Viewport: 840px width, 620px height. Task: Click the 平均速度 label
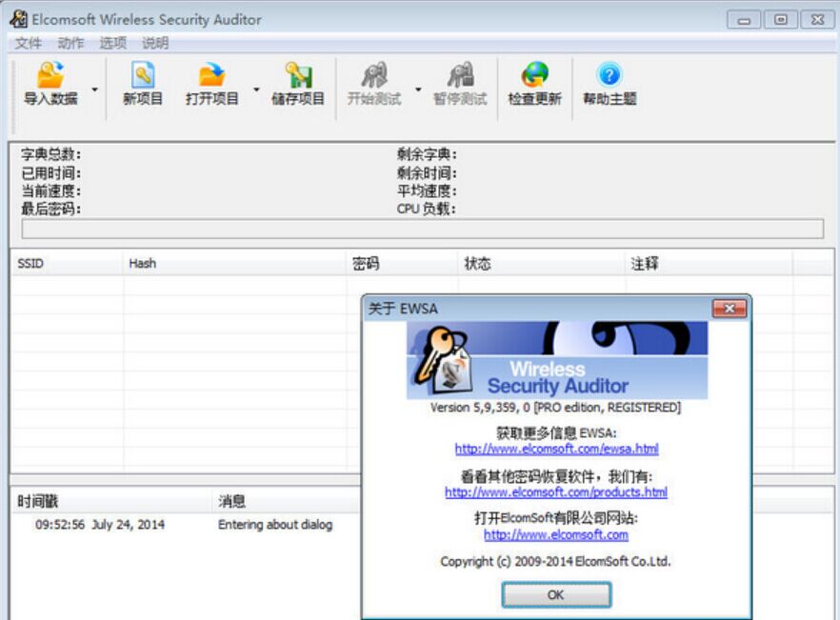(427, 190)
